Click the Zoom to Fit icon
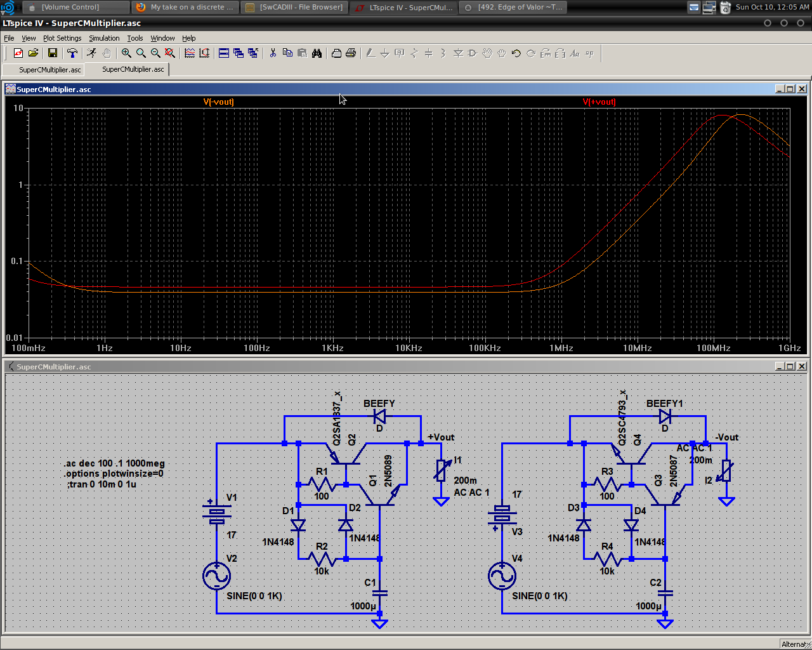 (170, 53)
